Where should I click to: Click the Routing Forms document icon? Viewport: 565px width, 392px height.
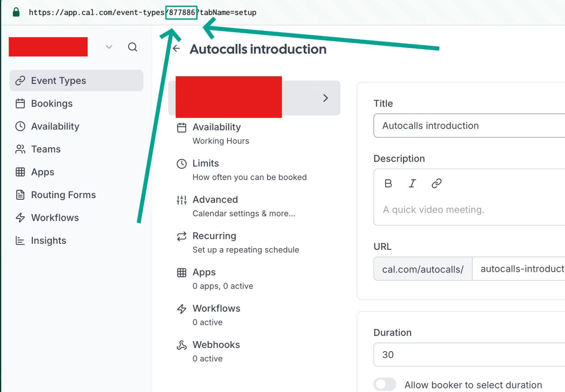(20, 195)
